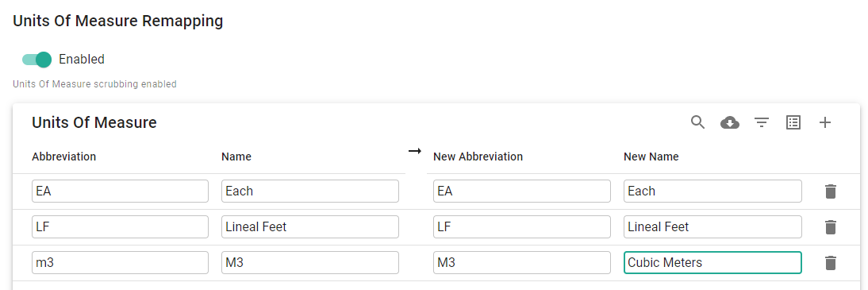Viewport: 868px width, 290px height.
Task: Select the New Abbreviation field for LF
Action: pyautogui.click(x=522, y=226)
